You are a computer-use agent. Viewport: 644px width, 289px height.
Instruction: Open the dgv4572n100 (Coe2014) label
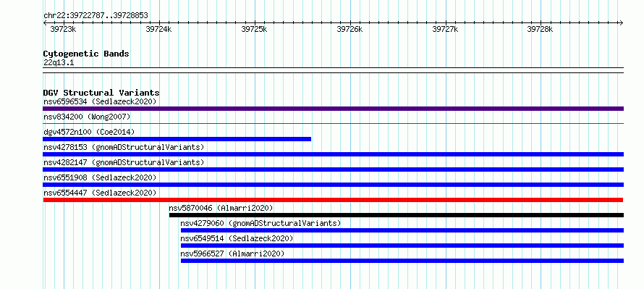click(89, 132)
